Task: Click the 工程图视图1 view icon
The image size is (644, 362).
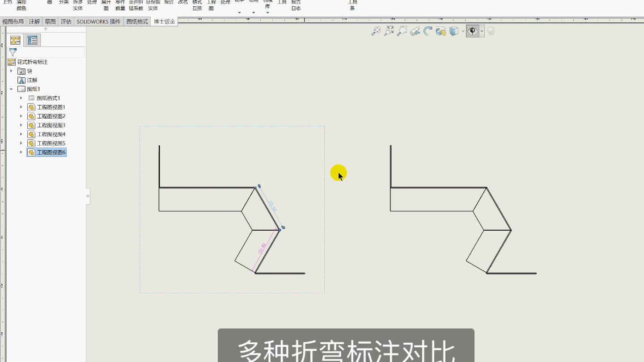Action: [x=31, y=107]
